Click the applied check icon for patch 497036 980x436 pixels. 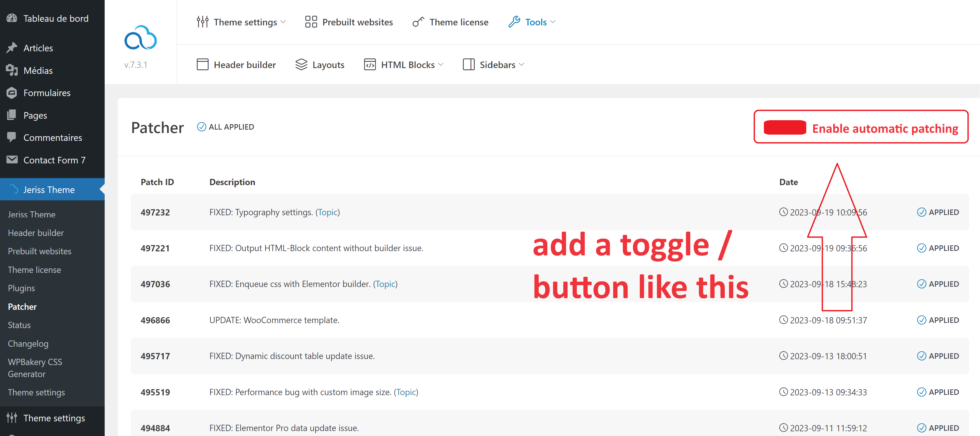921,284
